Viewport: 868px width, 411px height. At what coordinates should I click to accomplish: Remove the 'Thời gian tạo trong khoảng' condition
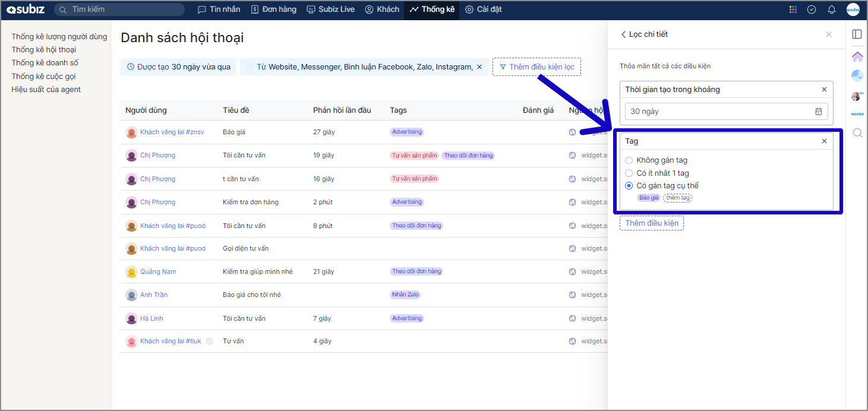tap(824, 90)
